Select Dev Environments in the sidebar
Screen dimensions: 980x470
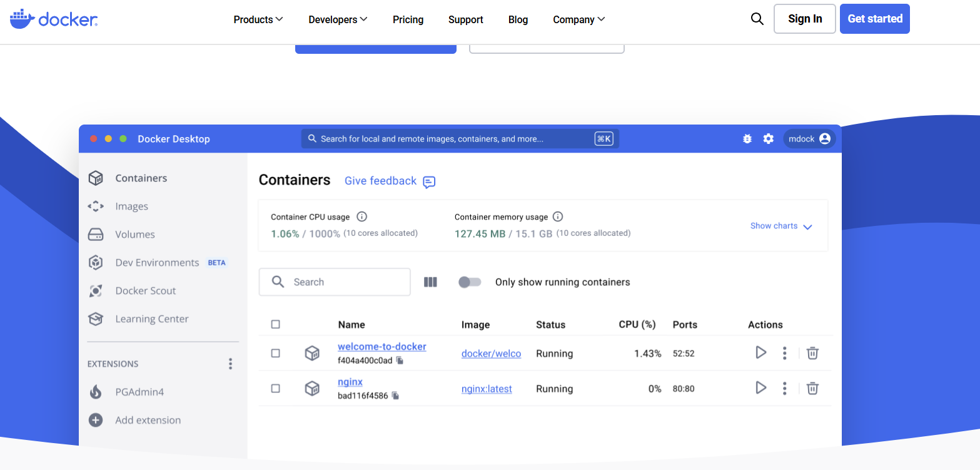[x=157, y=263]
